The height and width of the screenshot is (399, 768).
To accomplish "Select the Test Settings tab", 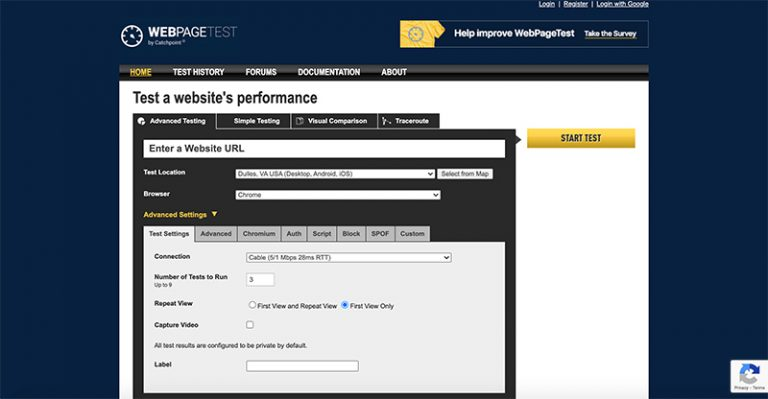I will point(169,234).
